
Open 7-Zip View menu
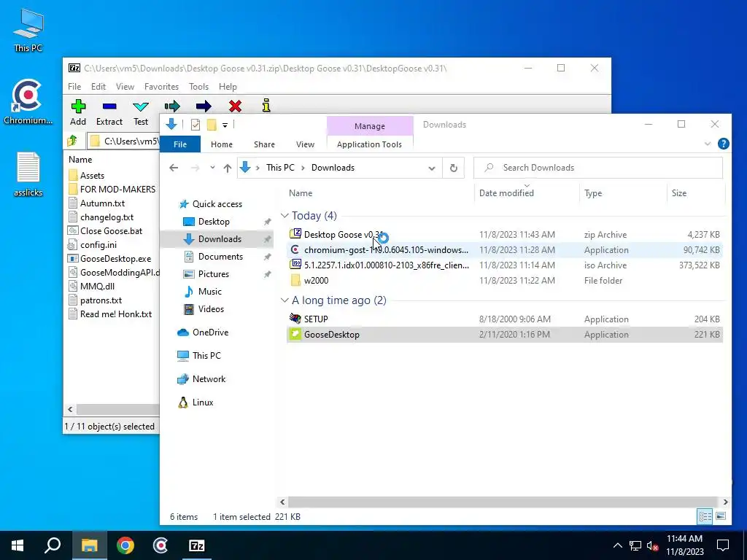click(125, 87)
